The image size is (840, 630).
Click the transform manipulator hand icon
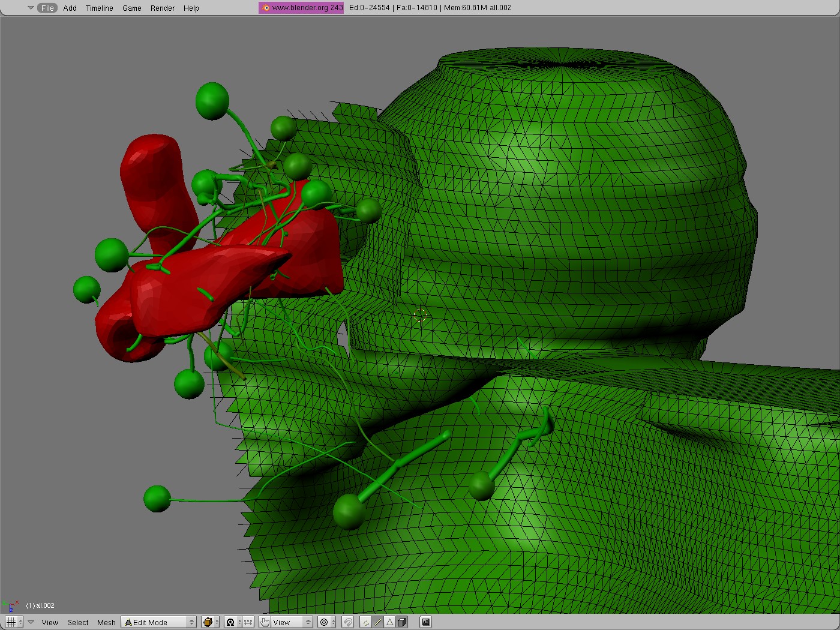point(265,622)
